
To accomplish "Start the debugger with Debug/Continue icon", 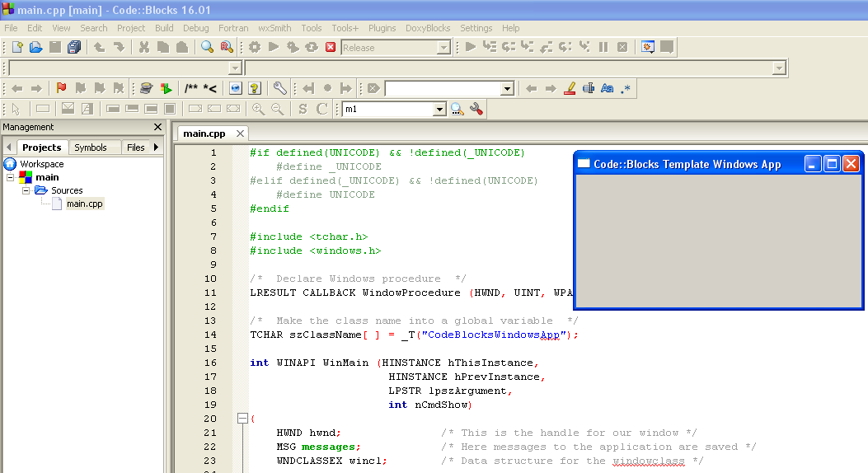I will pyautogui.click(x=471, y=47).
